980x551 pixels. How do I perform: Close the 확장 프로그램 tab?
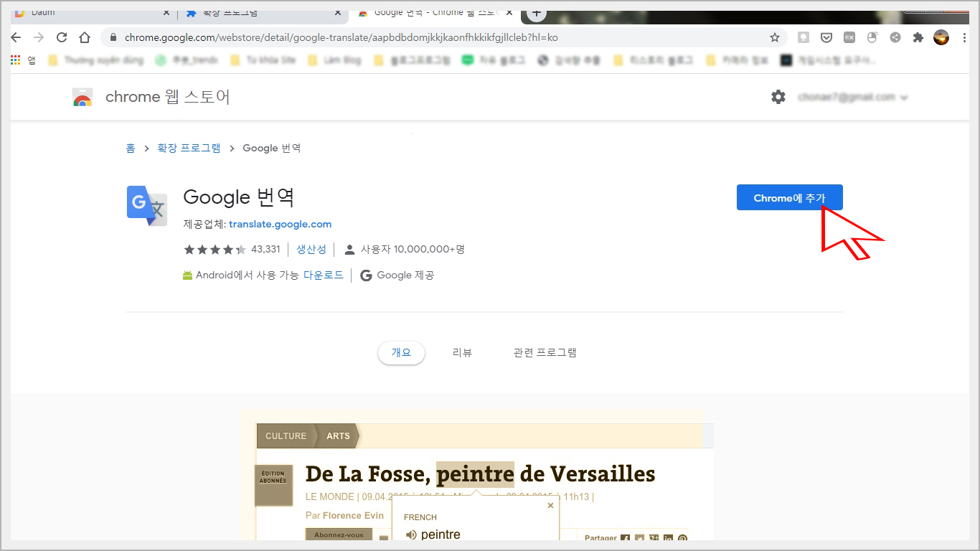336,13
